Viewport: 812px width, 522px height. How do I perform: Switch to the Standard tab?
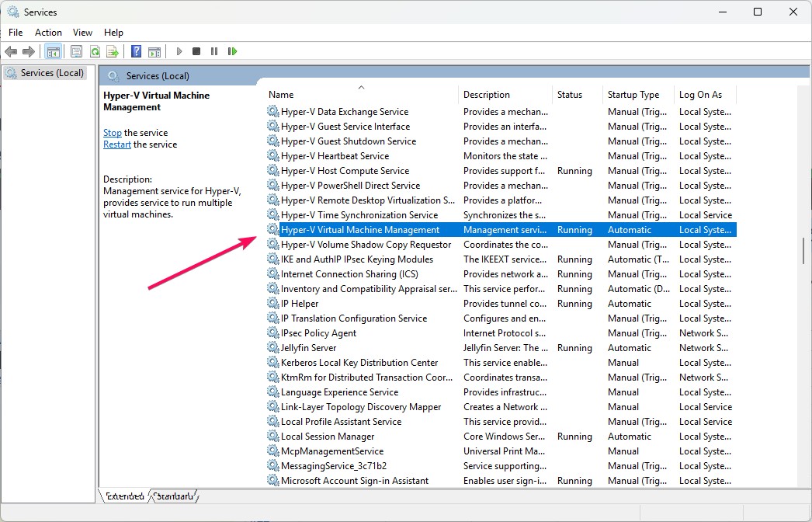tap(175, 496)
